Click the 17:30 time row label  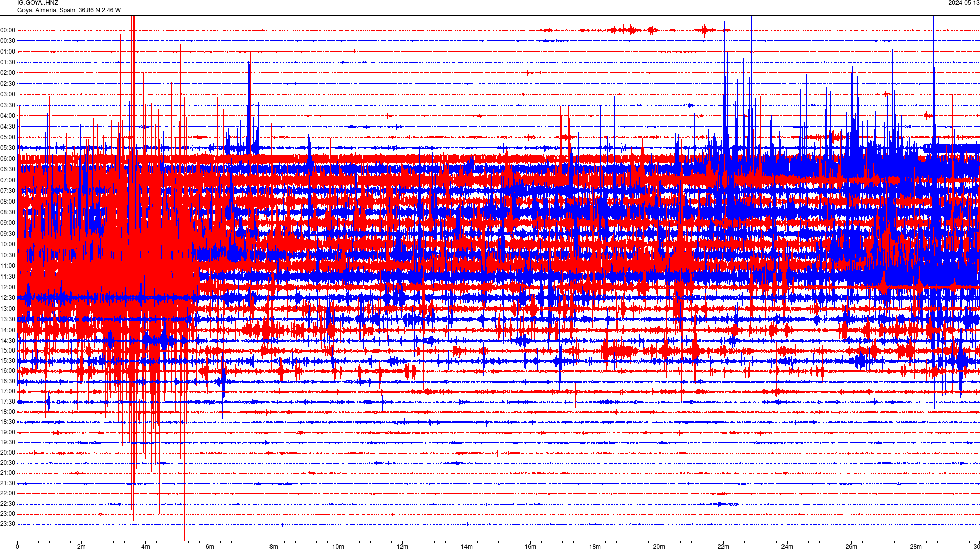[x=8, y=402]
